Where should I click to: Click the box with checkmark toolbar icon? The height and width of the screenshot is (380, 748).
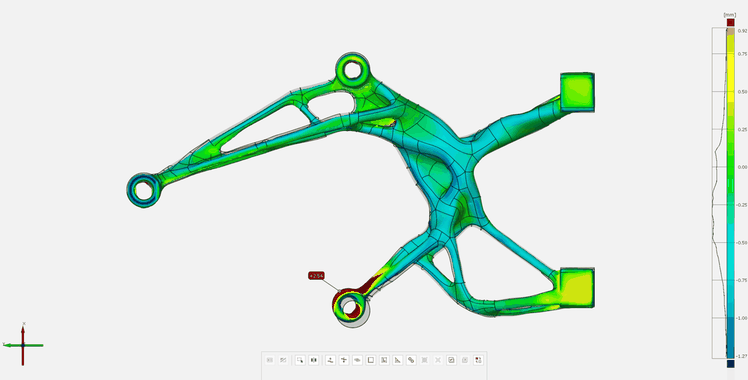[451, 360]
